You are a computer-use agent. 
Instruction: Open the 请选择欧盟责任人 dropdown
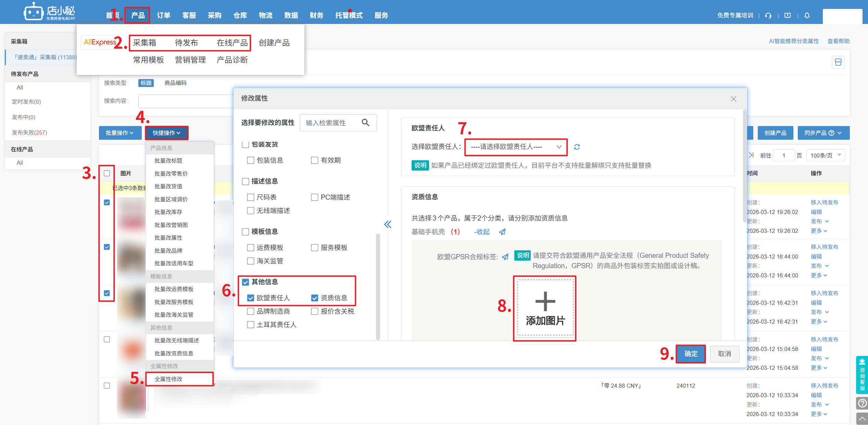516,147
